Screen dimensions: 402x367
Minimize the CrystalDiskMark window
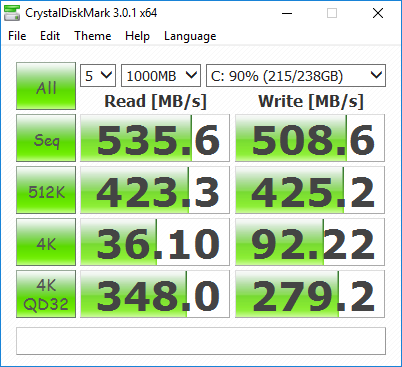coord(287,13)
